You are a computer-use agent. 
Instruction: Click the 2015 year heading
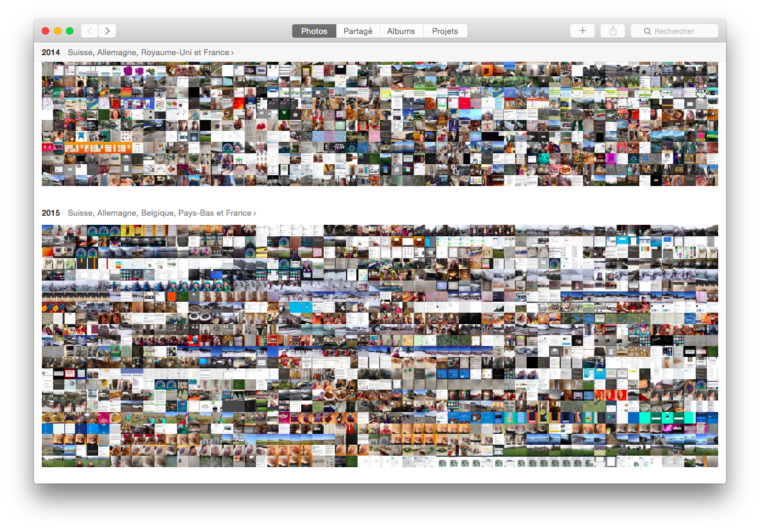[51, 213]
